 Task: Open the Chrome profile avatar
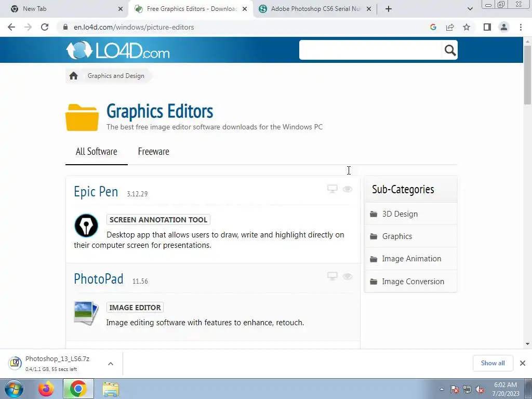504,27
